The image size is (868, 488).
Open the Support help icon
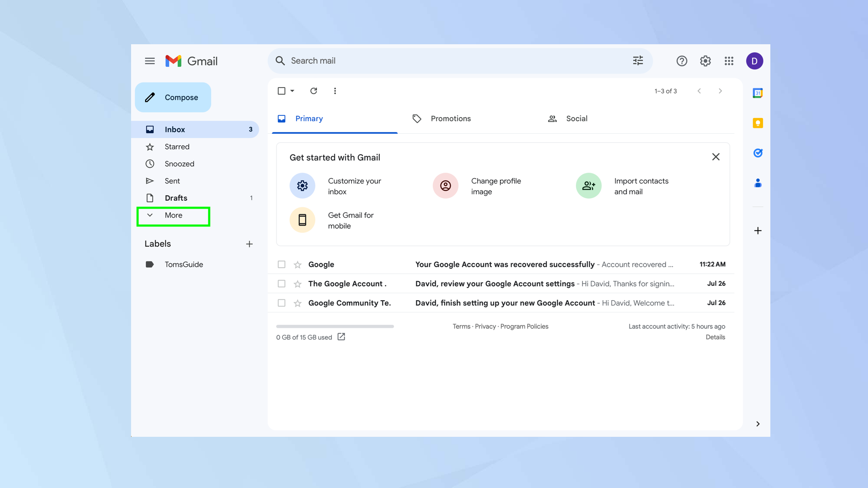(x=681, y=61)
